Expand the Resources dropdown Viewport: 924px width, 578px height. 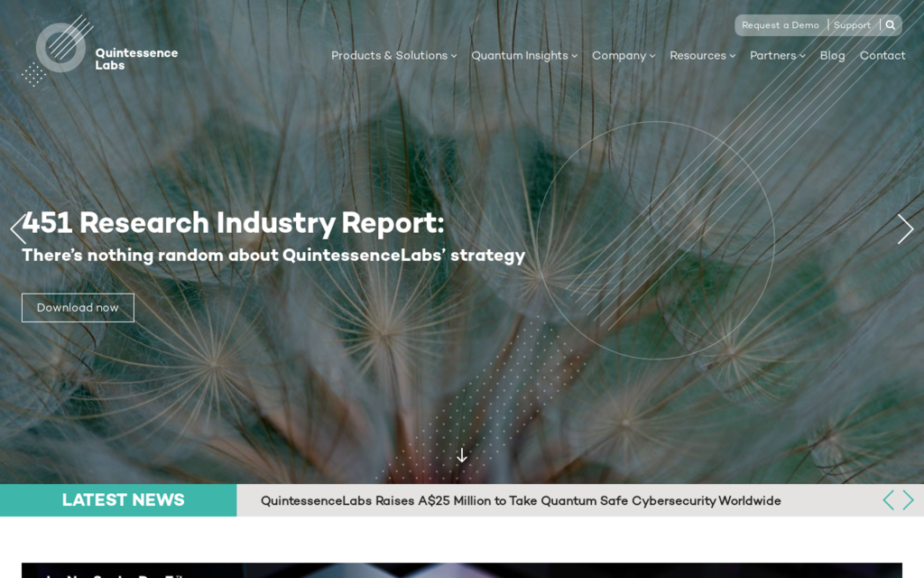pos(702,56)
